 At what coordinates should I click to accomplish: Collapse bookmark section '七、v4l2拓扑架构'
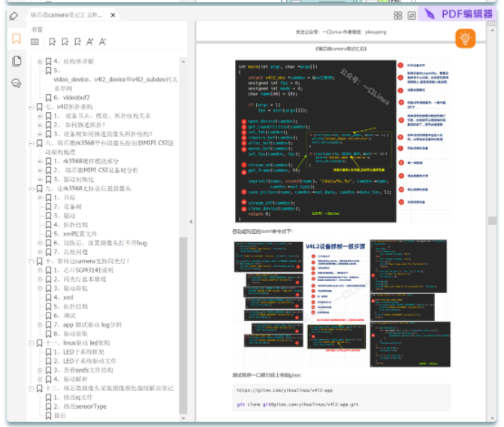point(31,107)
